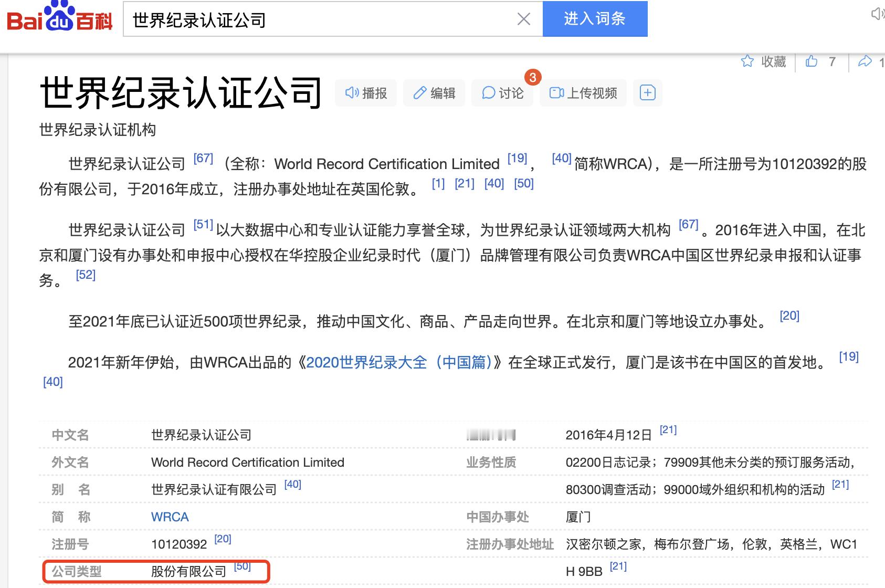Click the 厦门 value beside 中国办事处
This screenshot has height=588, width=885.
coord(578,517)
